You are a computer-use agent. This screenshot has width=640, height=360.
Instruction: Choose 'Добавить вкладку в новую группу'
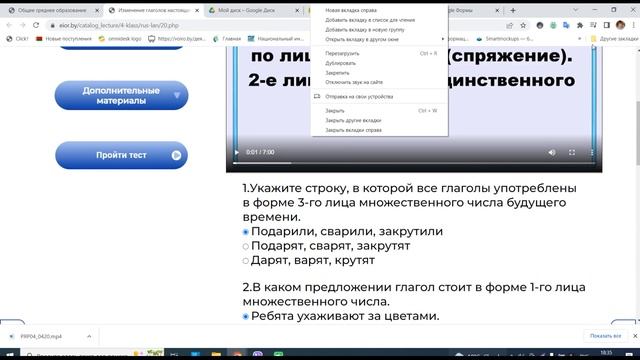pyautogui.click(x=379, y=30)
